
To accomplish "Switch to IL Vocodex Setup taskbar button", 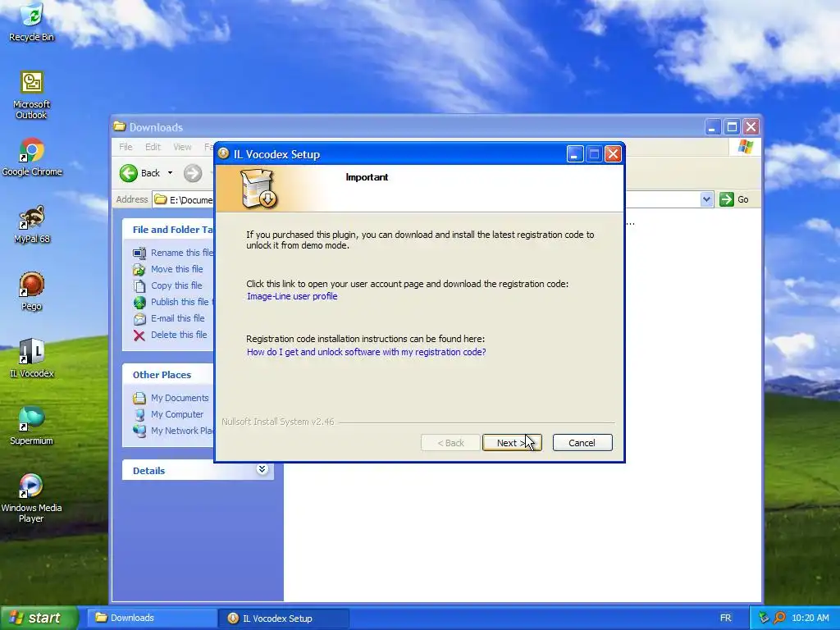I will (x=284, y=619).
